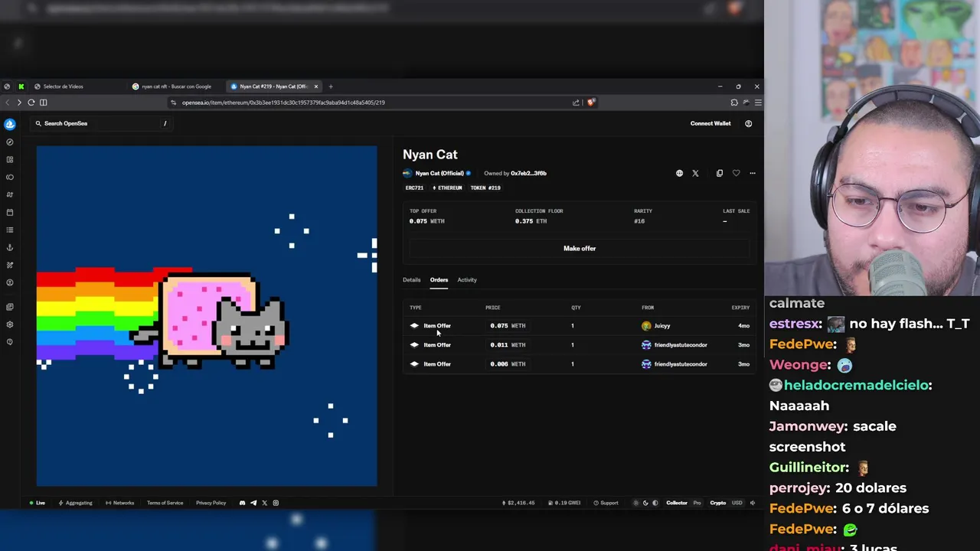Select USD currency display

tap(737, 503)
